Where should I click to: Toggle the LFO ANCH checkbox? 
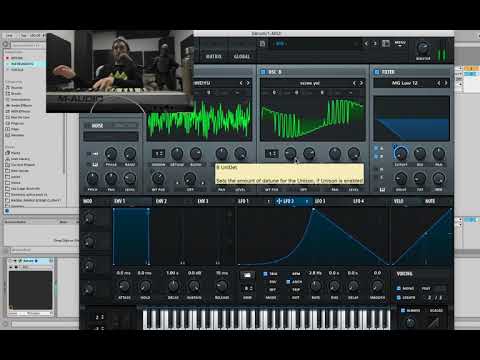click(x=288, y=282)
